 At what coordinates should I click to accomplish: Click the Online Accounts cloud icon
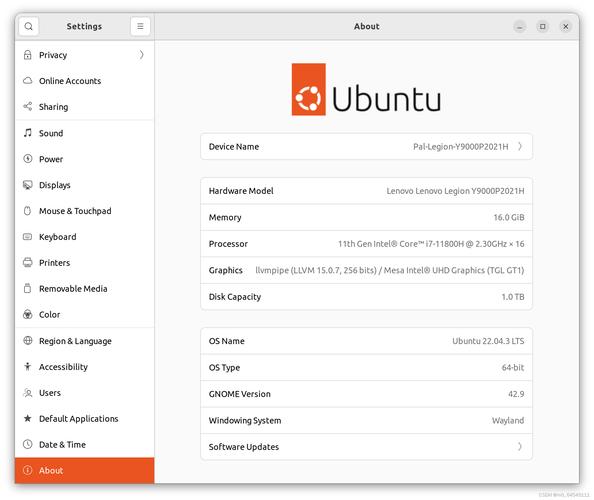(28, 81)
